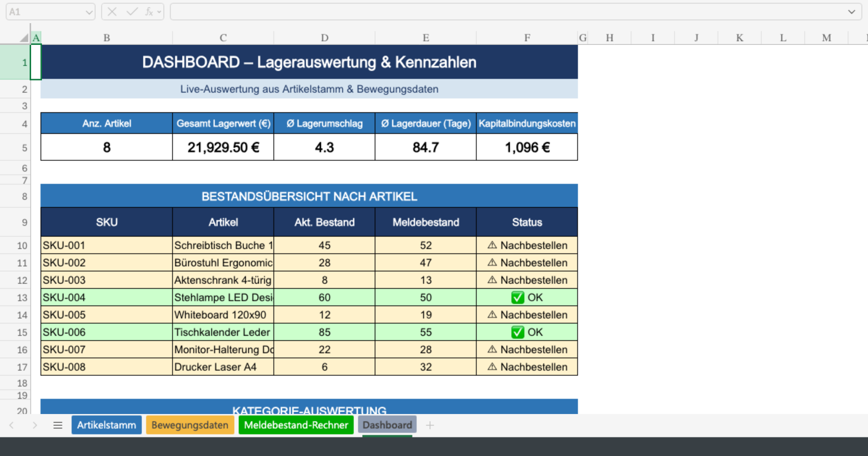Select column D header
This screenshot has width=868, height=456.
click(324, 38)
